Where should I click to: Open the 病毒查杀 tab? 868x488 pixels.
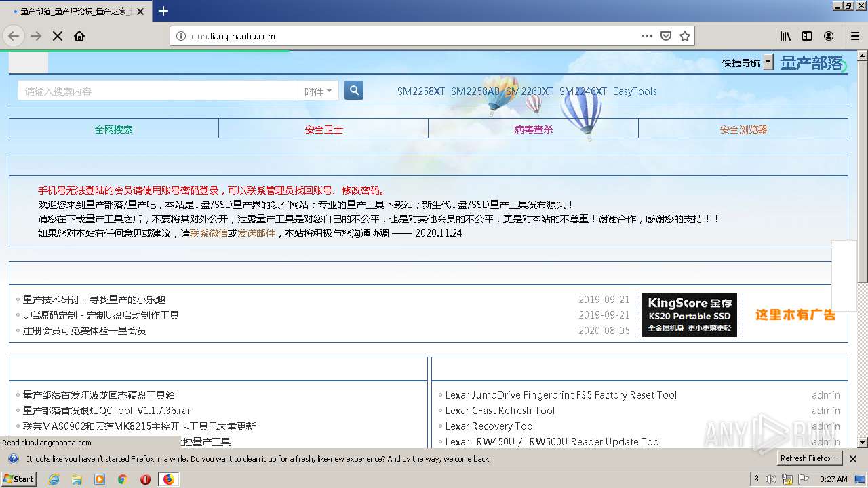click(534, 129)
